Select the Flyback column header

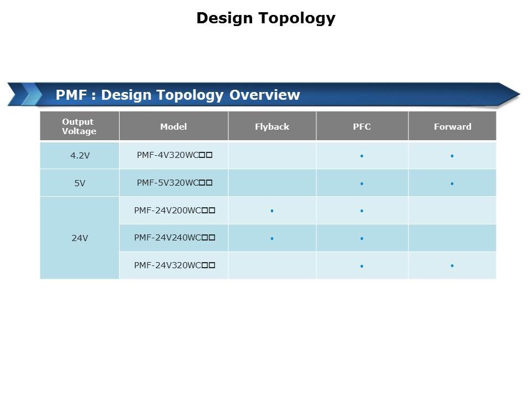[x=272, y=126]
